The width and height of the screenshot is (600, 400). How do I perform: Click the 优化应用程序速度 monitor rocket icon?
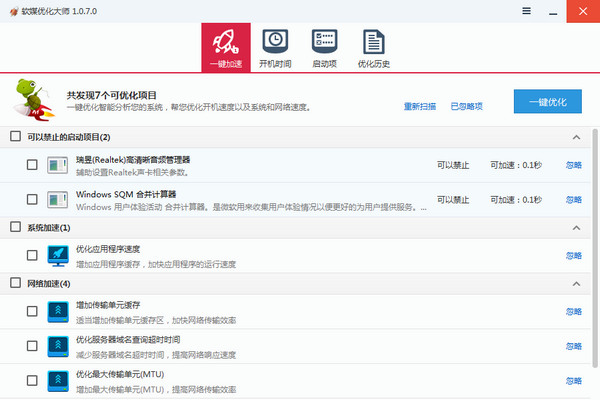[x=58, y=256]
